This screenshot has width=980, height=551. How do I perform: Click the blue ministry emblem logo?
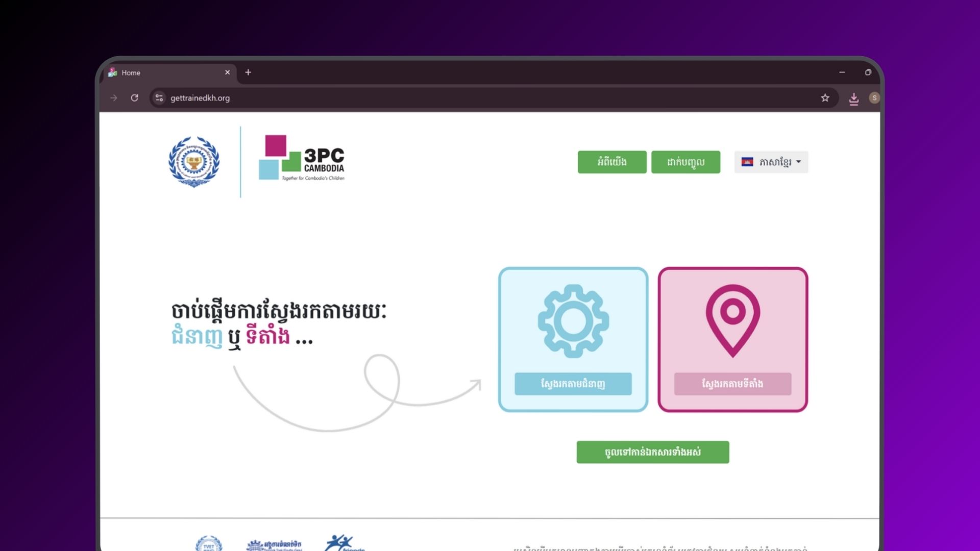coord(194,162)
